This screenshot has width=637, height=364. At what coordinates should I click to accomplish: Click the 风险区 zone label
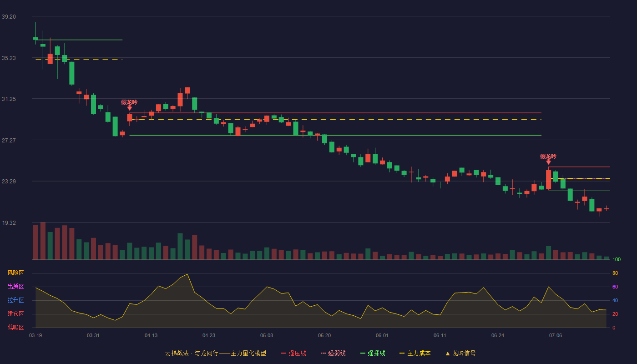click(15, 273)
